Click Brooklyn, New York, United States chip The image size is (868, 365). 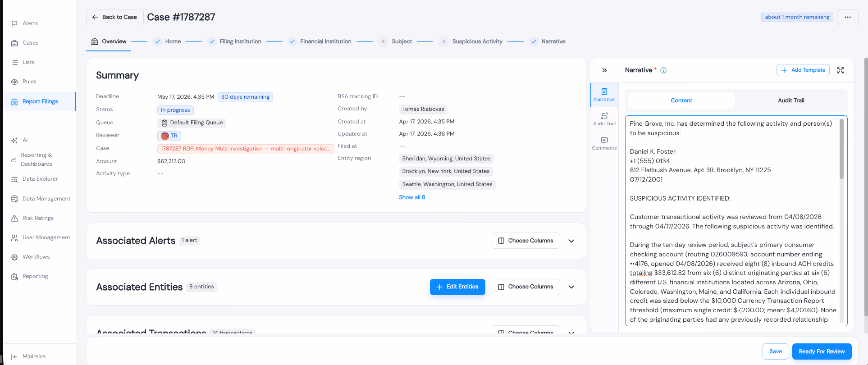tap(446, 171)
